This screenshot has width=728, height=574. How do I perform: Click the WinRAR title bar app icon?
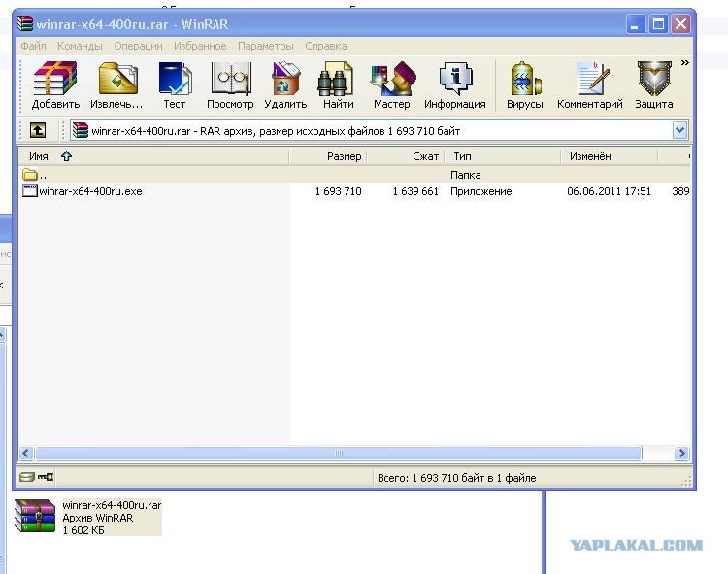(x=25, y=23)
